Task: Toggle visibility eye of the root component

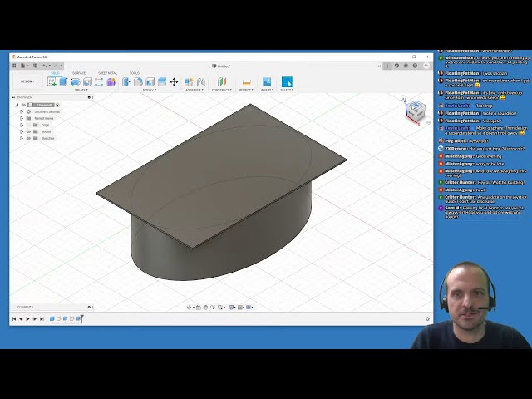Action: (23, 106)
